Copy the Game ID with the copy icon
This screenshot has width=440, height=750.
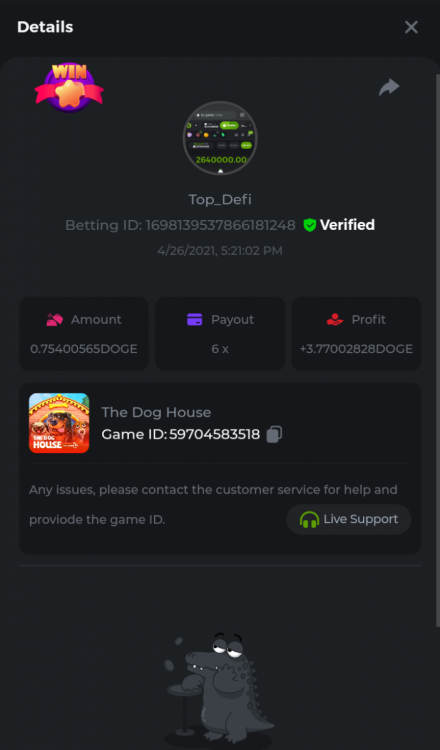[274, 434]
